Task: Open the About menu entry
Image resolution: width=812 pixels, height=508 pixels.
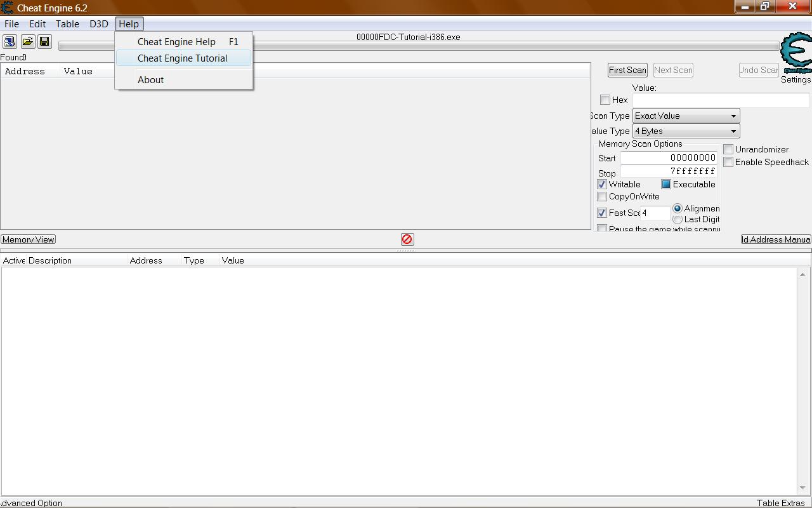Action: pyautogui.click(x=184, y=79)
